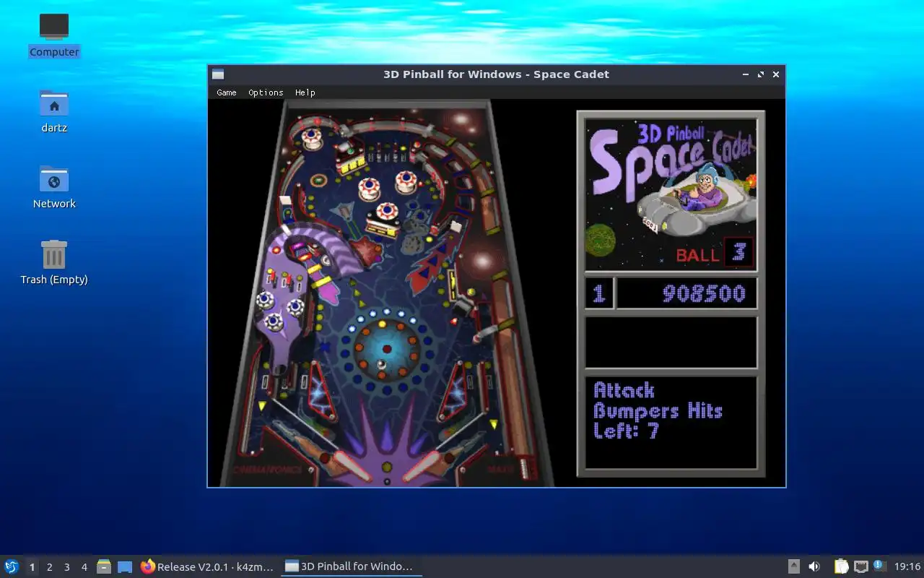Click the yellow arrow beside the left outlane
The width and height of the screenshot is (924, 578).
pyautogui.click(x=261, y=406)
